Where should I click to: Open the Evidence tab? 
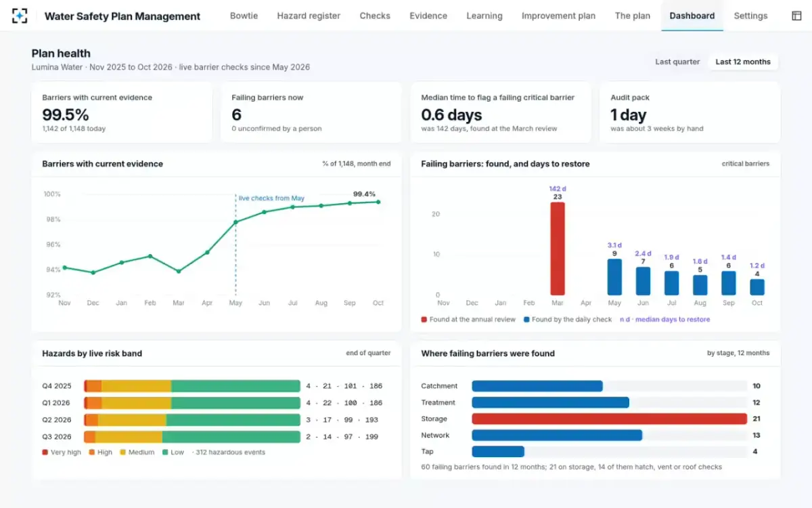tap(428, 16)
